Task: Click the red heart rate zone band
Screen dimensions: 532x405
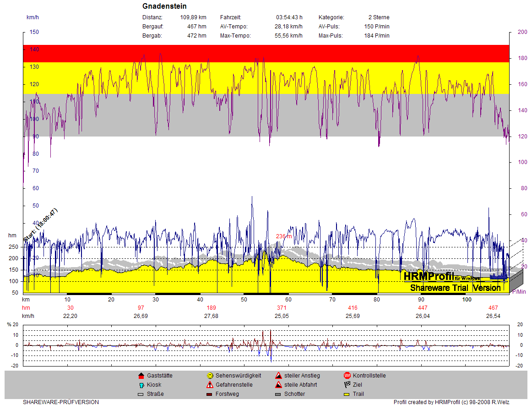Action: point(266,53)
